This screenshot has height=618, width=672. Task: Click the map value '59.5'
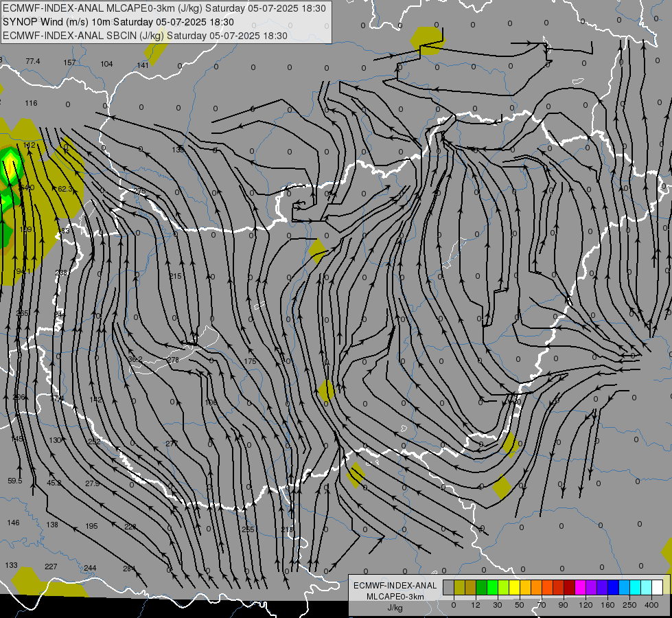click(15, 481)
